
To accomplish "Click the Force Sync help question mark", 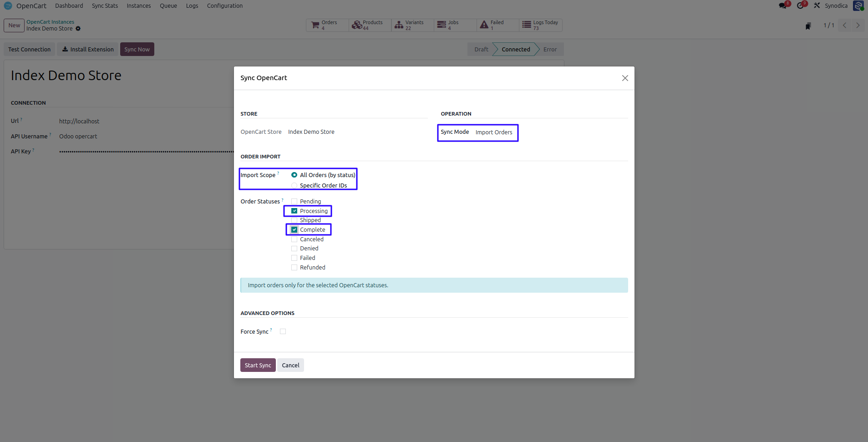I will [271, 330].
